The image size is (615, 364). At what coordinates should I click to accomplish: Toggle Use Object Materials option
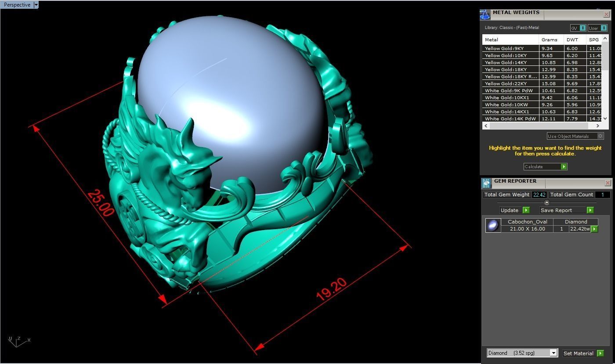pyautogui.click(x=575, y=136)
